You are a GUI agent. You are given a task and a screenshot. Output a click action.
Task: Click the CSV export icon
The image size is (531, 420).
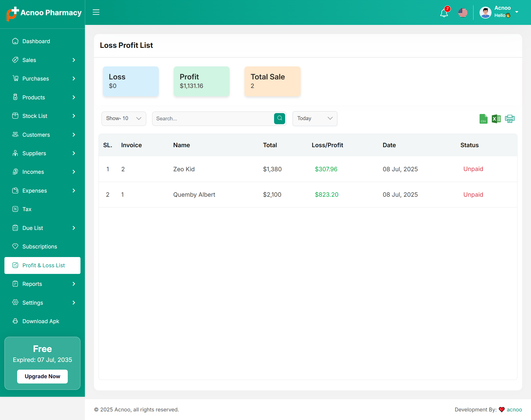pyautogui.click(x=483, y=119)
